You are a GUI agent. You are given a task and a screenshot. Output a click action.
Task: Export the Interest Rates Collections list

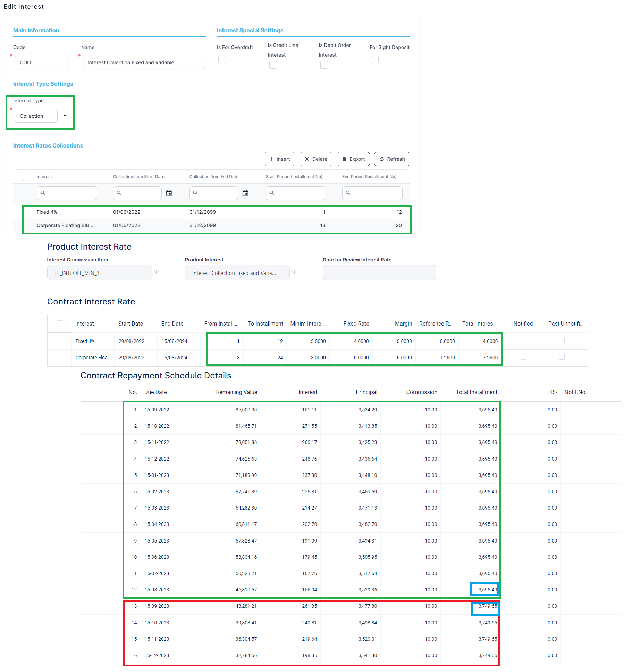click(353, 159)
